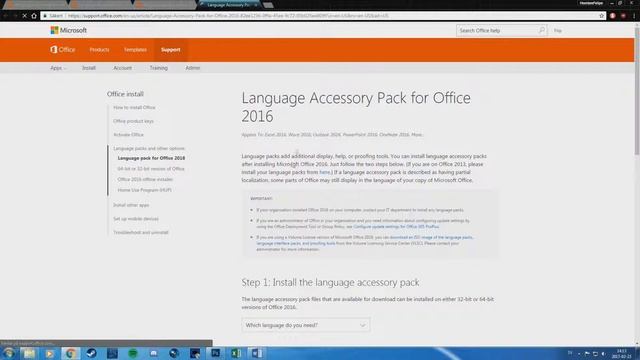Select the Support tab
Screen dimensions: 640x360
(171, 49)
